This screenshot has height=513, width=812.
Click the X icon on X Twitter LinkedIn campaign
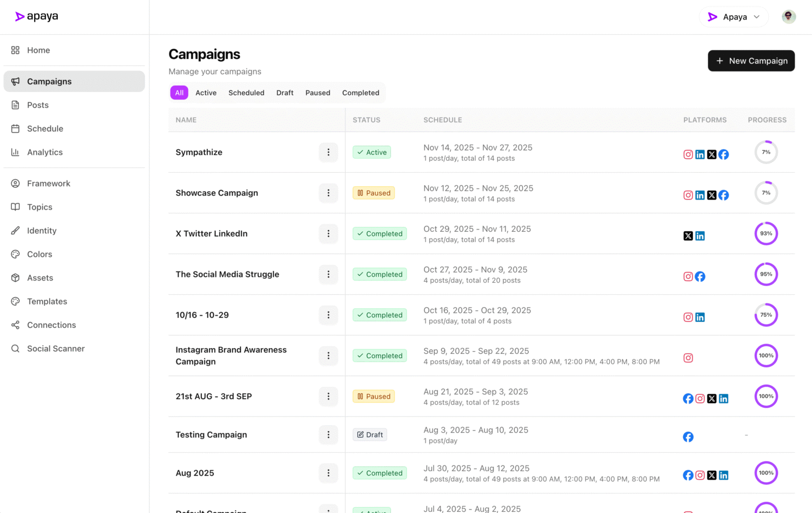pos(688,236)
